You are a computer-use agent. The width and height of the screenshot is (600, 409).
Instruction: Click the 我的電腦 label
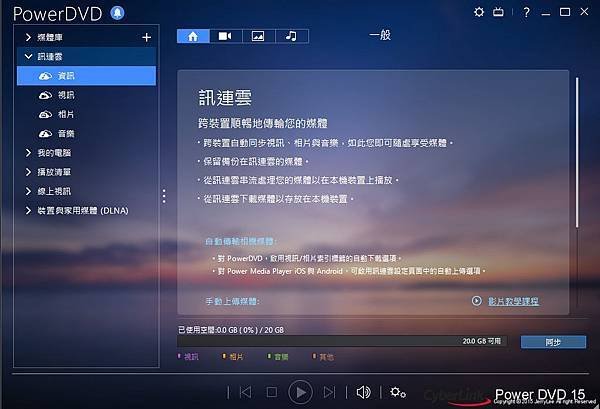click(54, 153)
